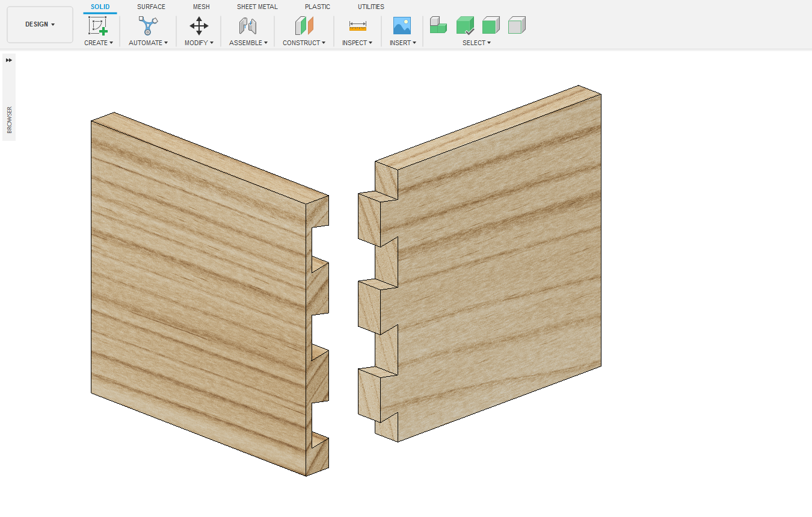Toggle the Select tool with checkmark cube
Image resolution: width=812 pixels, height=517 pixels.
466,25
